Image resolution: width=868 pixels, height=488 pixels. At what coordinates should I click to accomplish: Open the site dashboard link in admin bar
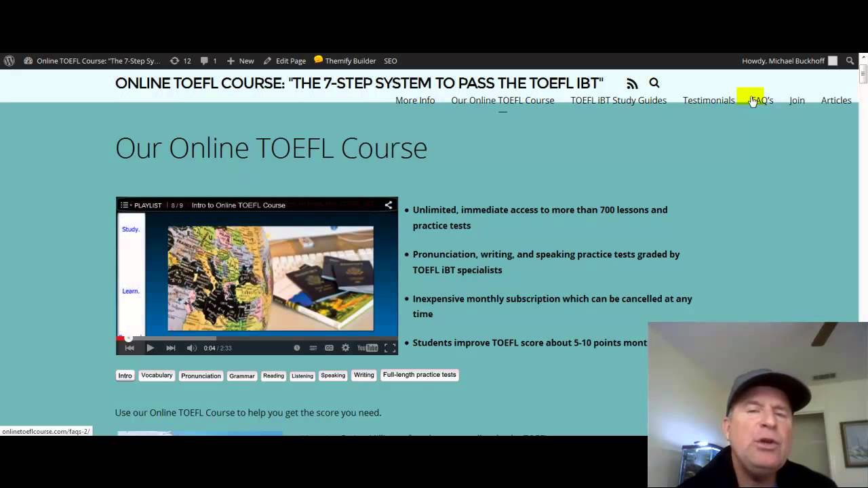click(92, 61)
